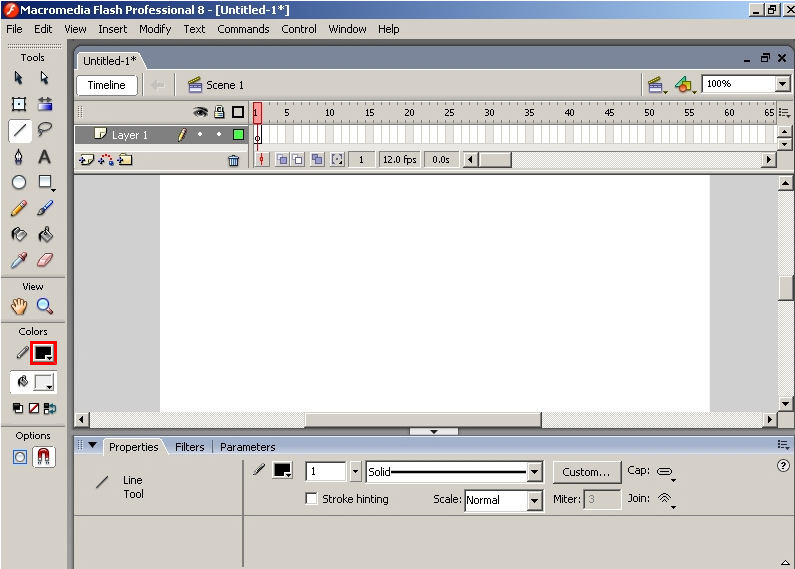Enable the Stroke hinting checkbox
Viewport: 795px width, 569px height.
[311, 499]
